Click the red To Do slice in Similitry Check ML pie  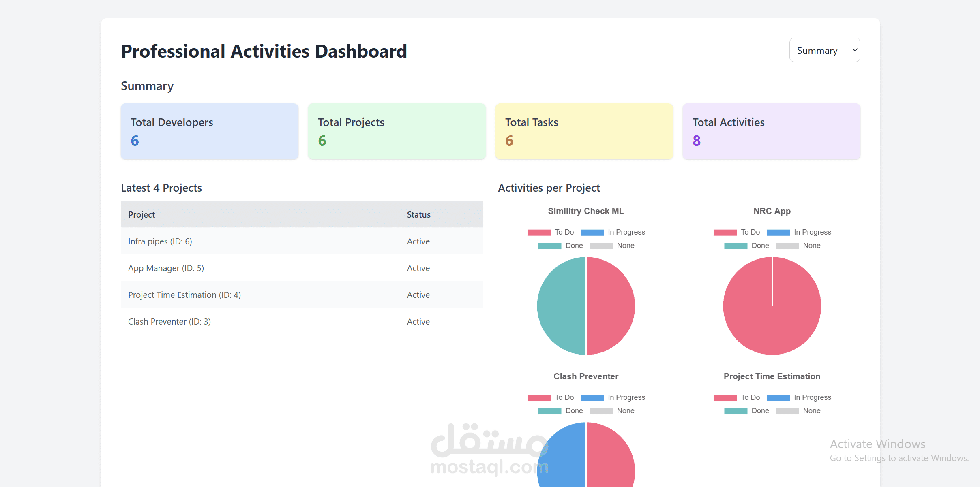coord(611,306)
